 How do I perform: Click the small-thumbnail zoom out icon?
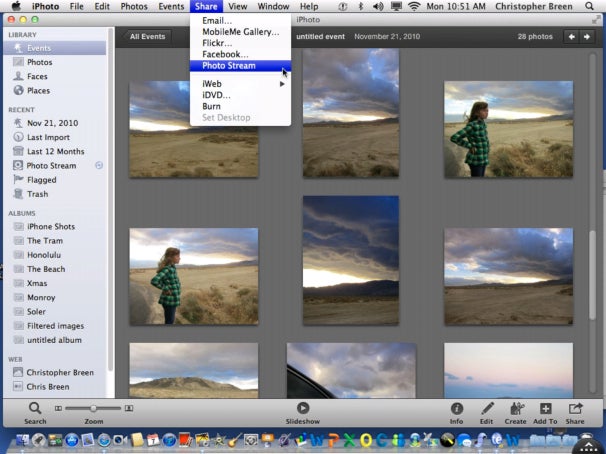[x=58, y=408]
